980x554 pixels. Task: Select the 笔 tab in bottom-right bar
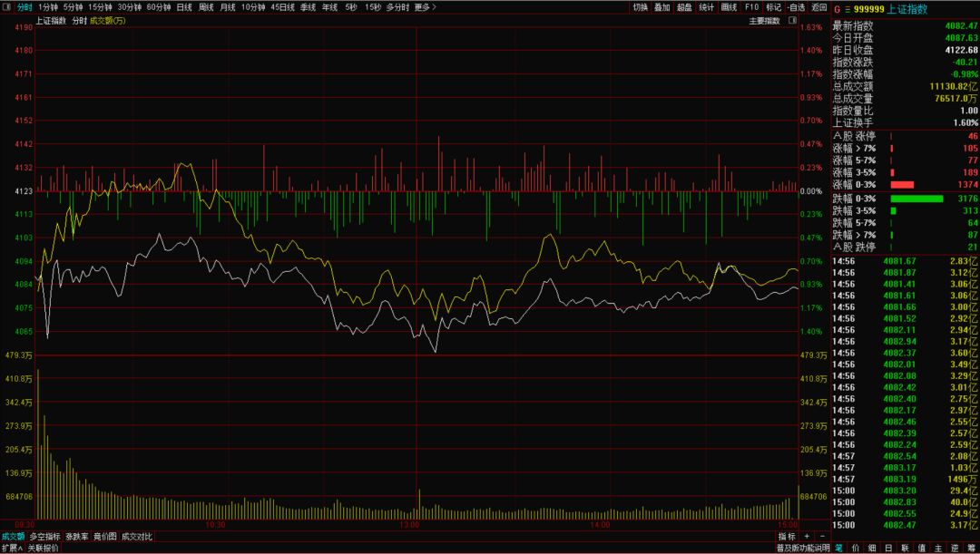pyautogui.click(x=838, y=548)
